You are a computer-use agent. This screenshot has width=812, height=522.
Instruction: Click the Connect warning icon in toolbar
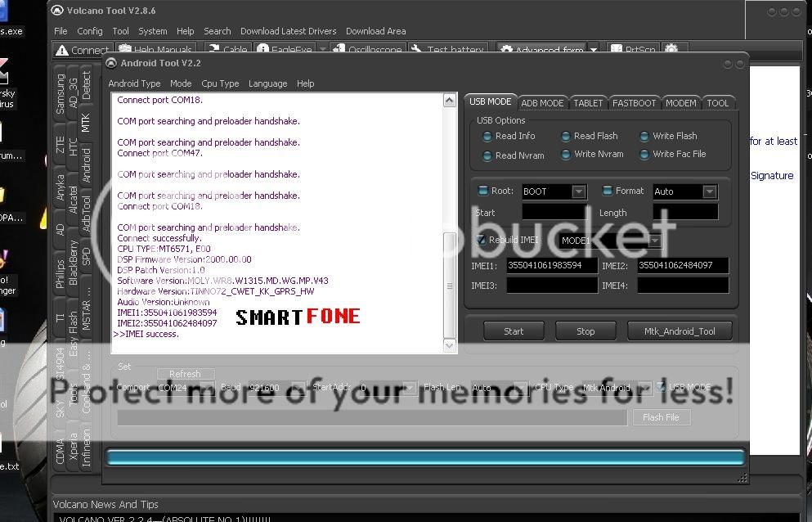[61, 50]
